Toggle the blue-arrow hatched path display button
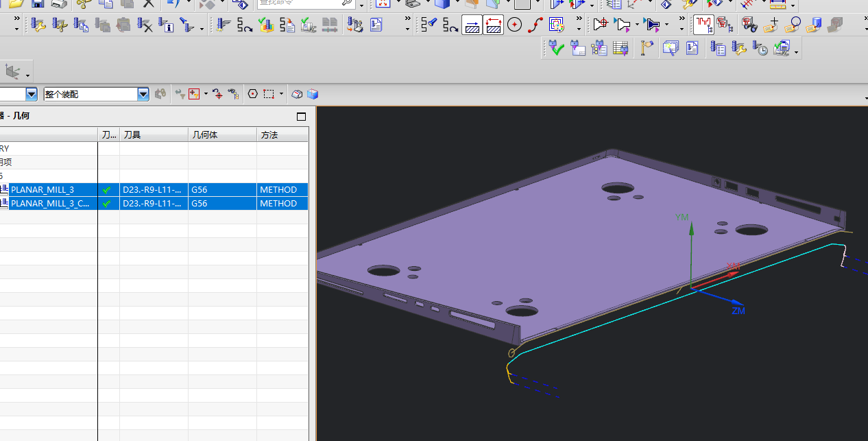868x441 pixels. (472, 25)
